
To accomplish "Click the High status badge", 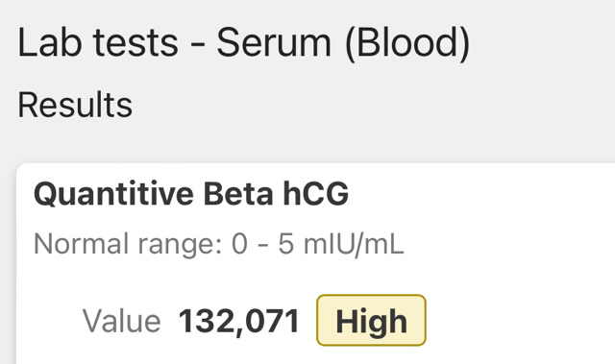I will pos(371,320).
